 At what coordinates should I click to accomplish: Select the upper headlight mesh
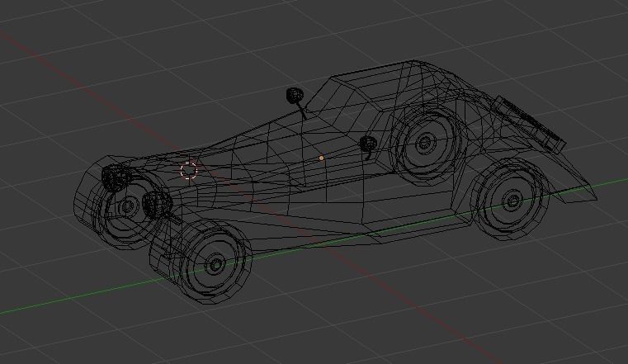116,177
